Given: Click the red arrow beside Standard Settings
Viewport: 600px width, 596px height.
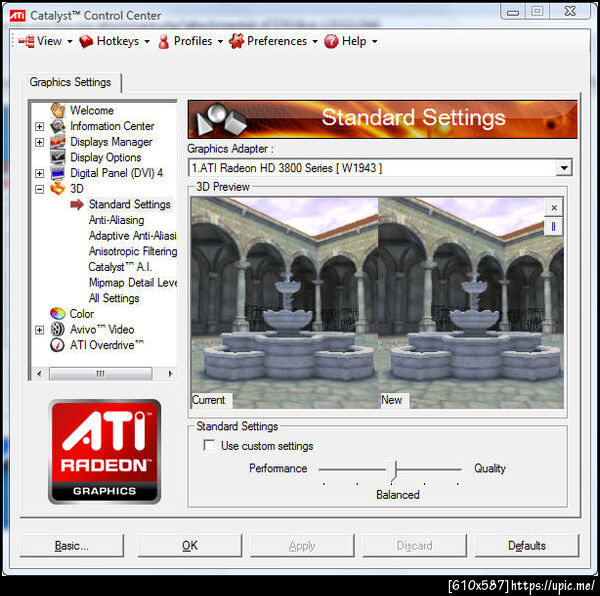Looking at the screenshot, I should 77,204.
